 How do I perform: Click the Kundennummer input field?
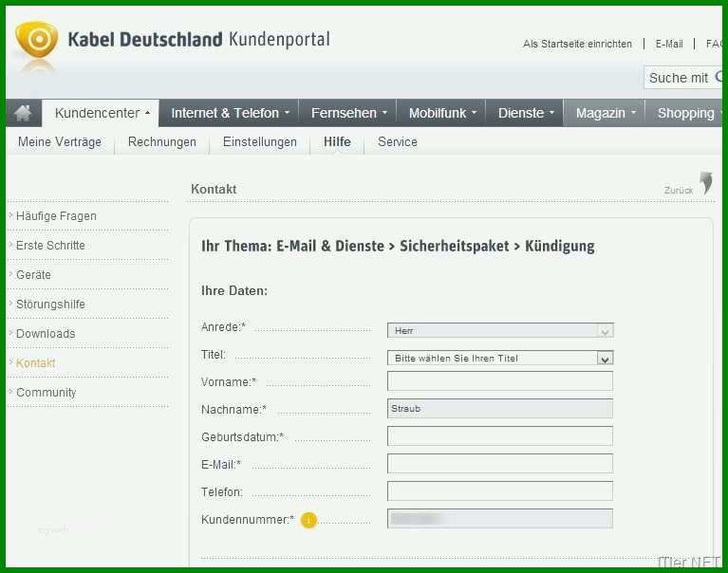pos(500,519)
